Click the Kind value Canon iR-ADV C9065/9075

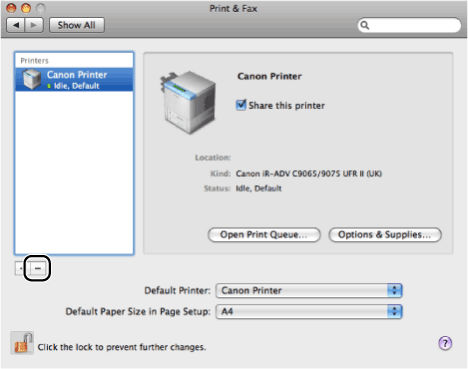tap(309, 174)
